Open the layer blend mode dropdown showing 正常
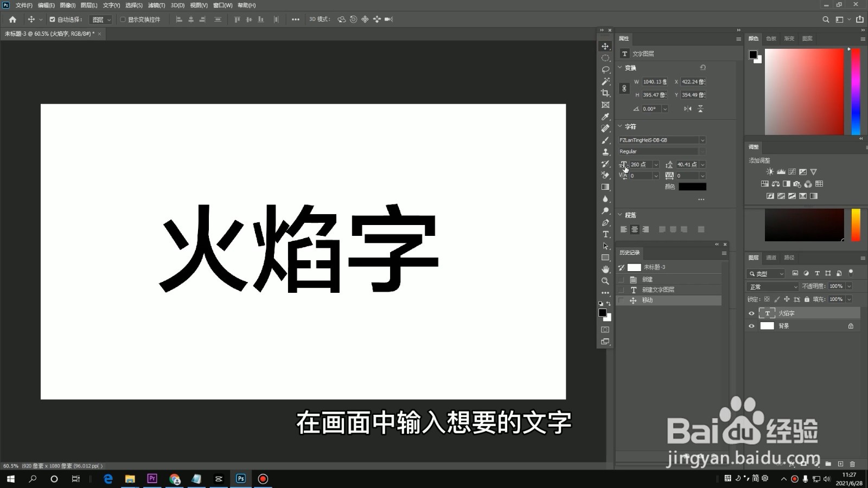 click(x=772, y=286)
